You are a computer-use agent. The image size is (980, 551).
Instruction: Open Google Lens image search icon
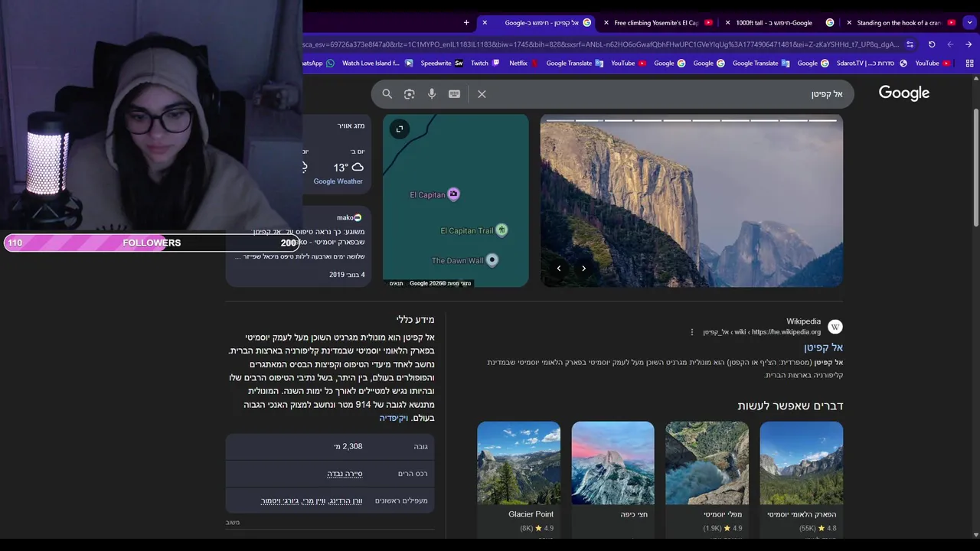[x=410, y=94]
